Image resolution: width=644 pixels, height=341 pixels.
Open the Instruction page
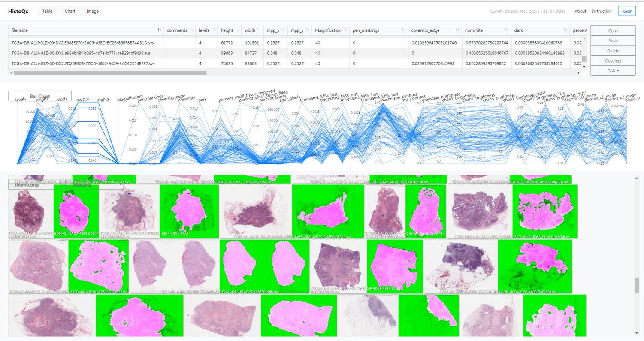[x=601, y=11]
